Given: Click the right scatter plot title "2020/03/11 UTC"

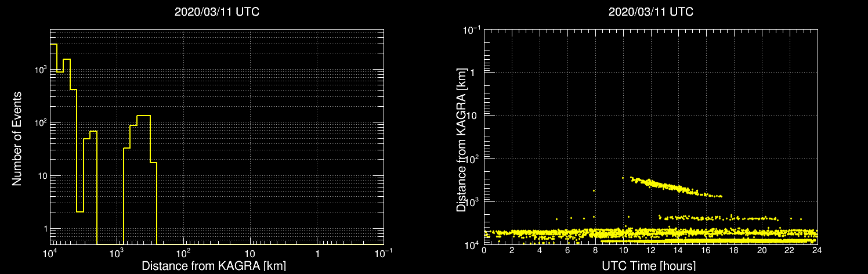Looking at the screenshot, I should point(651,12).
